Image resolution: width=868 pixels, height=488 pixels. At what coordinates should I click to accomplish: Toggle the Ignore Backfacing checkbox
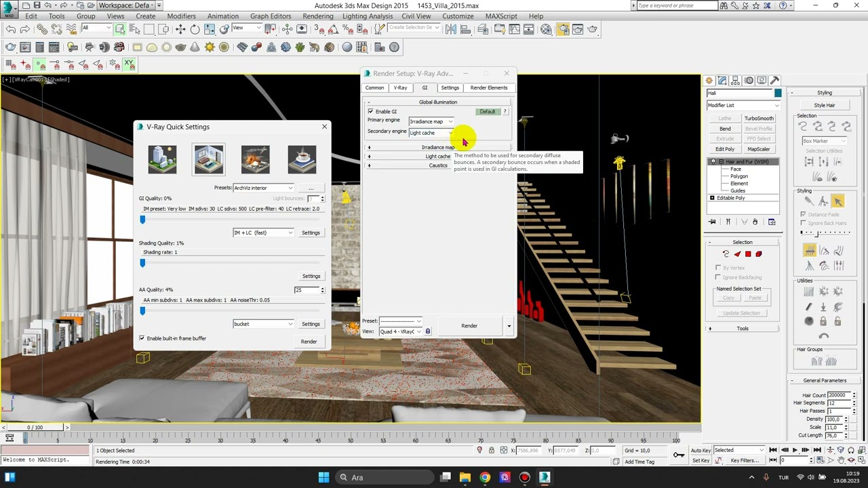coord(718,277)
